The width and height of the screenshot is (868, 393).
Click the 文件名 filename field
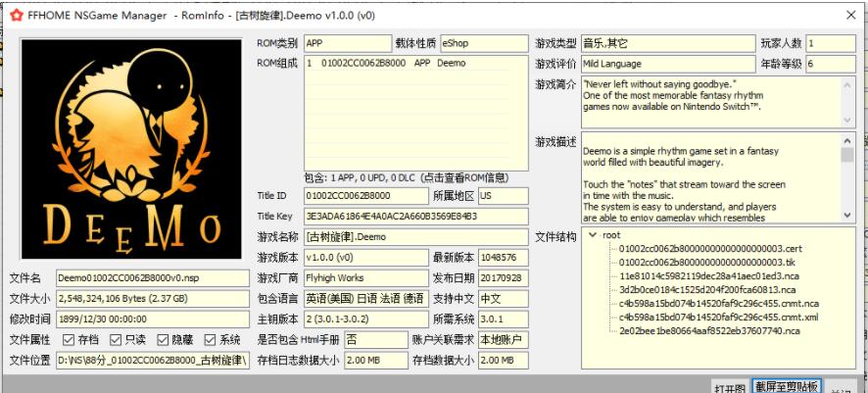tap(153, 278)
